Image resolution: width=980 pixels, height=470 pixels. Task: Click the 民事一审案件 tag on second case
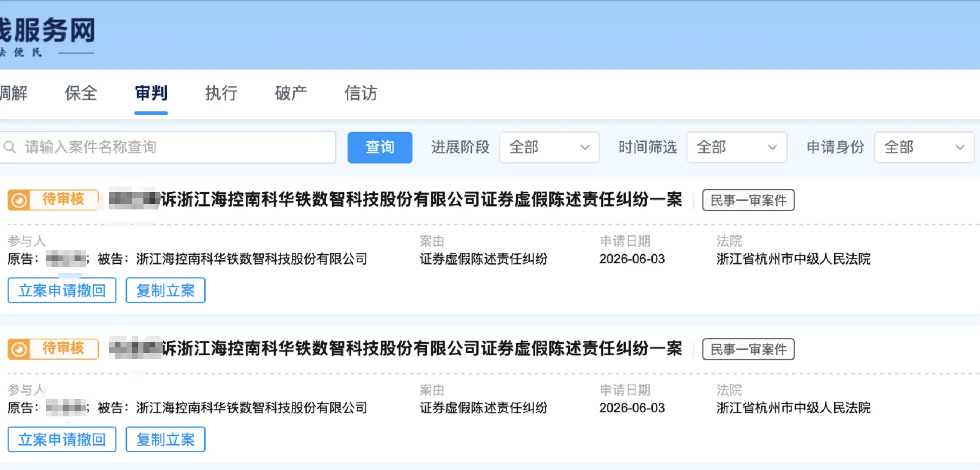coord(748,349)
